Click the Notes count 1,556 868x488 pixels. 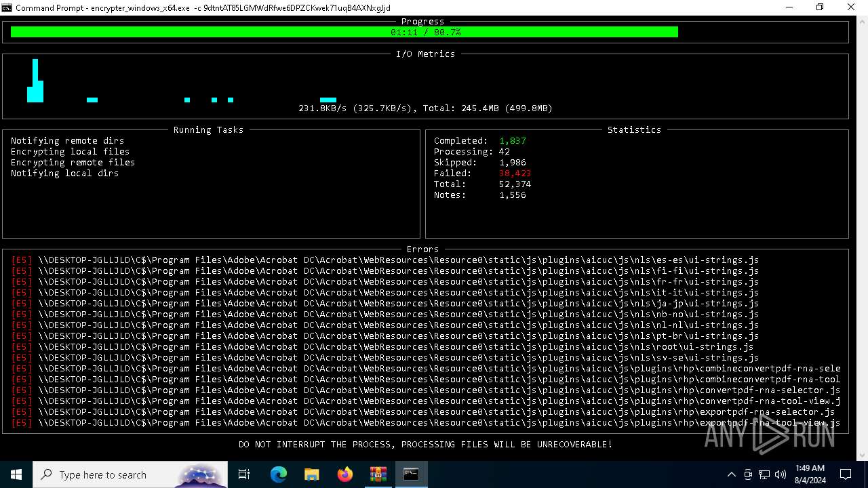pos(513,195)
